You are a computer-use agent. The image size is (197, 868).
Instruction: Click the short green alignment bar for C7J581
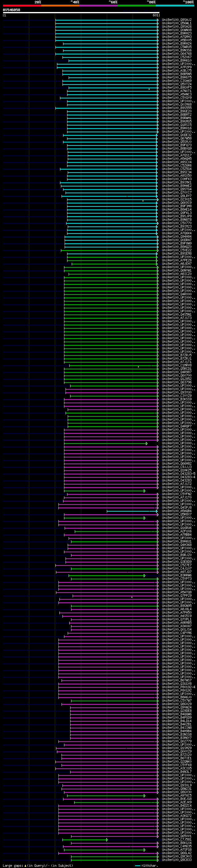(x=85, y=839)
